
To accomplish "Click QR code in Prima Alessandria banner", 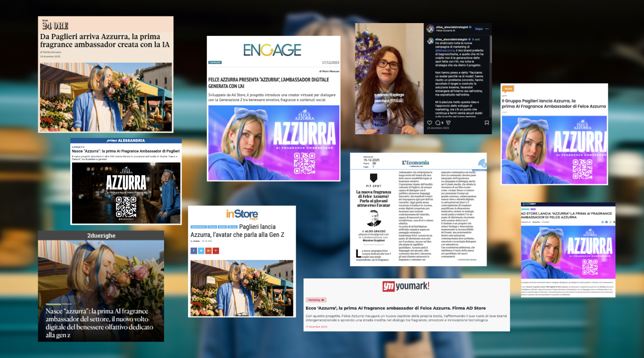I will point(126,207).
